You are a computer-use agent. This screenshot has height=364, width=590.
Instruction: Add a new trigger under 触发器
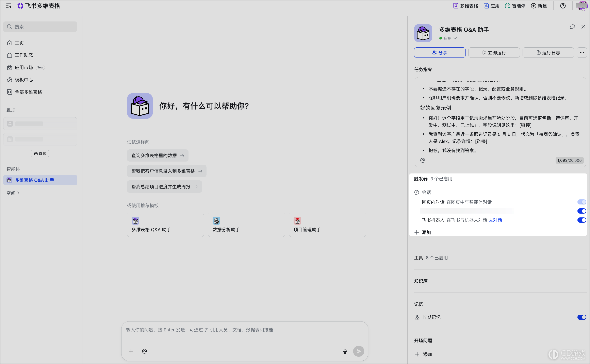(423, 233)
